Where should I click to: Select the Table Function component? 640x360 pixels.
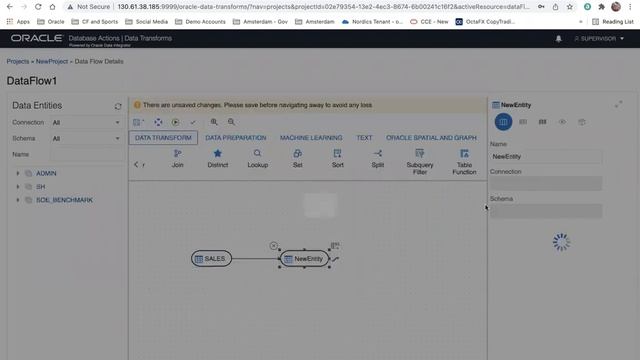click(464, 162)
